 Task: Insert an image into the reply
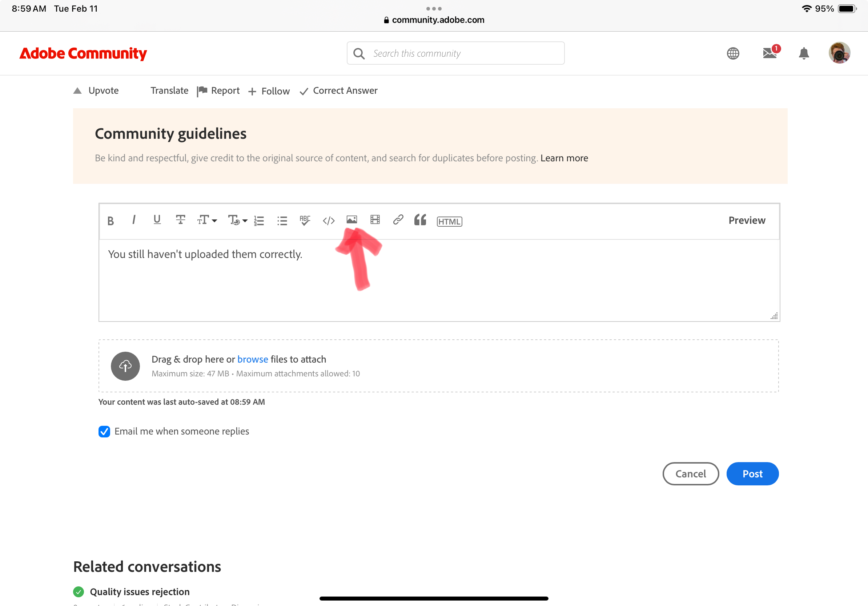click(351, 220)
